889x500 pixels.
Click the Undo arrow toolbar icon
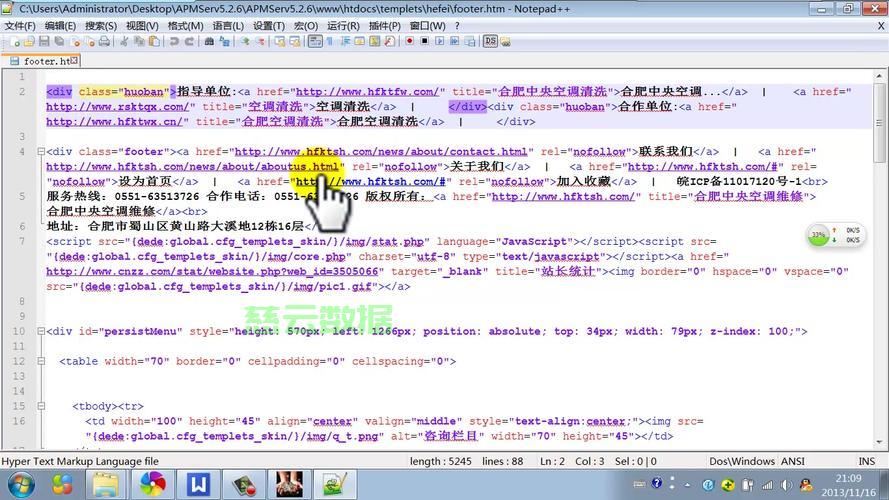click(174, 41)
